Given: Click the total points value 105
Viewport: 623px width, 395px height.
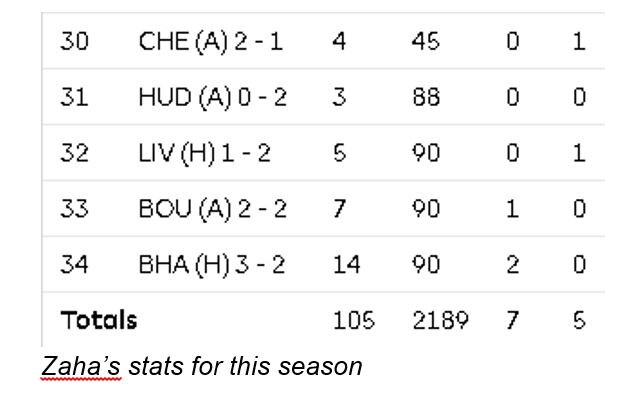Looking at the screenshot, I should [354, 320].
